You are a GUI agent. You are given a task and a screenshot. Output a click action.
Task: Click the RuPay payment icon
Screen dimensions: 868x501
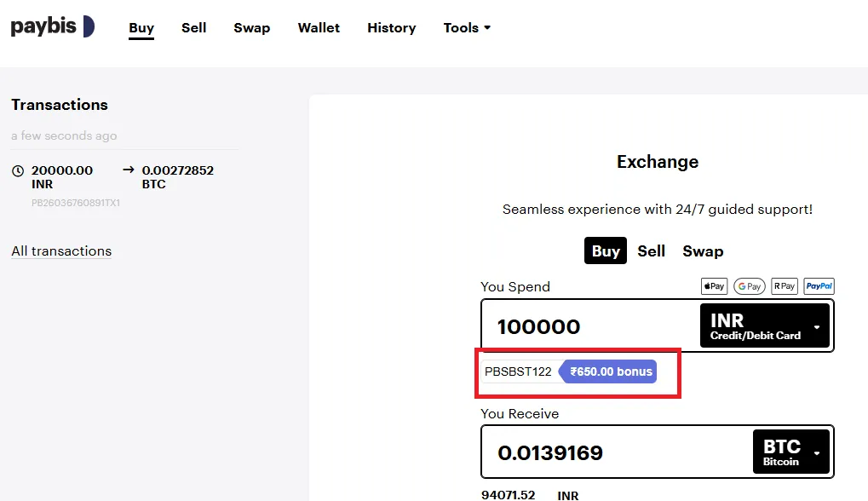tap(785, 286)
